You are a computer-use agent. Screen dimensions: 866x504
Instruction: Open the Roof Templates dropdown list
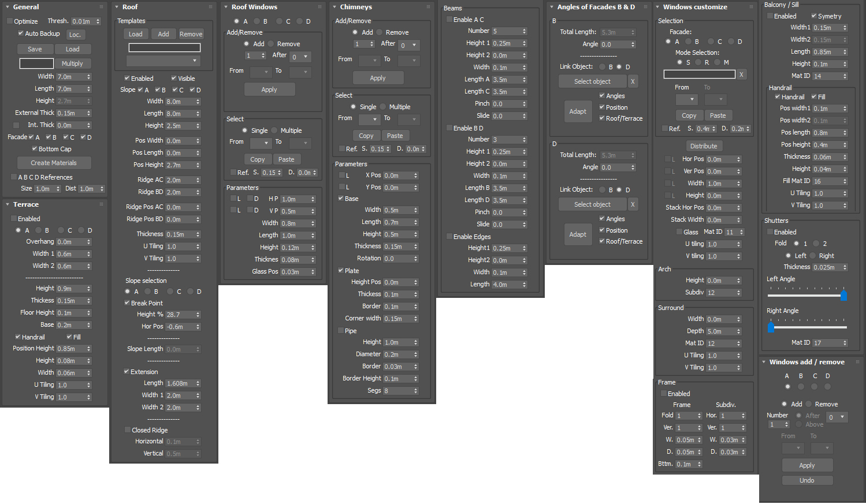click(163, 61)
